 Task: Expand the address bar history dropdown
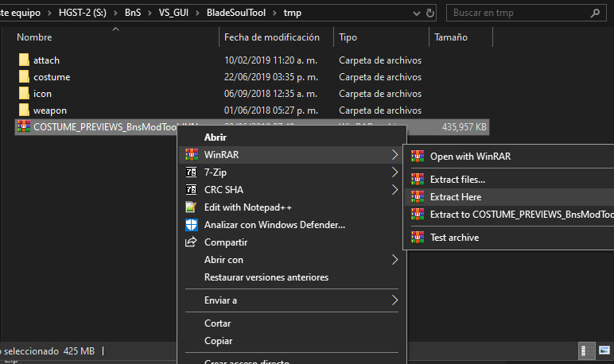tap(417, 14)
